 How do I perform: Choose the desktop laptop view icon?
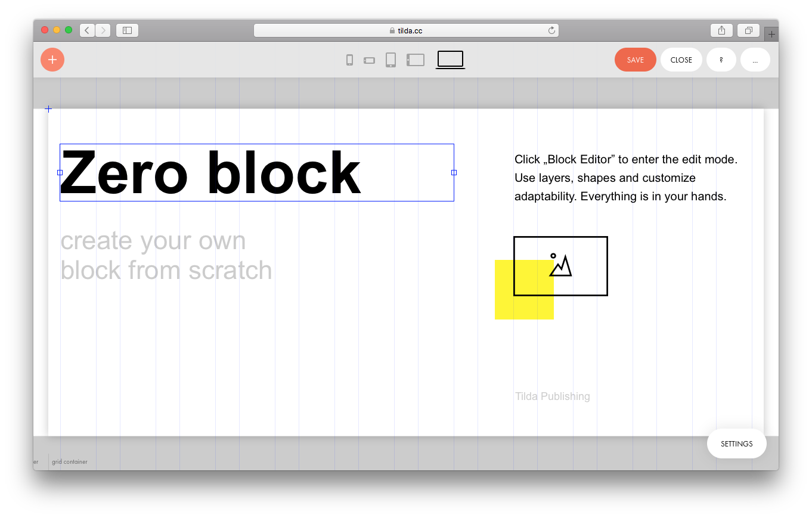[450, 59]
